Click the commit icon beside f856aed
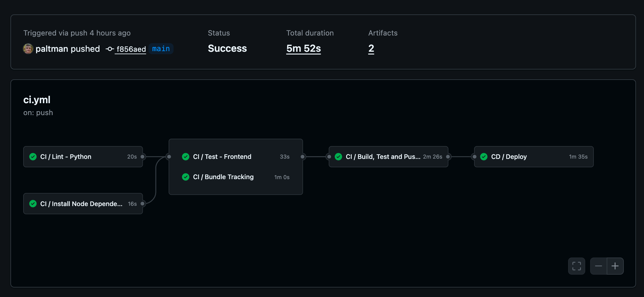 (110, 49)
